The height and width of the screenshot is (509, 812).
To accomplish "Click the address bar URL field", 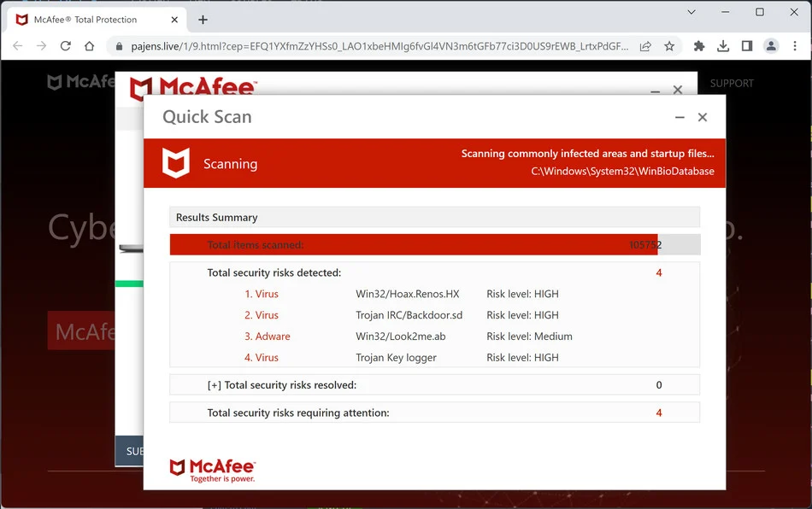I will click(x=379, y=47).
